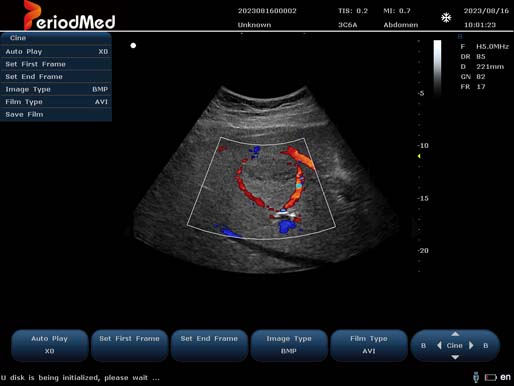Click exam preset Abdomen

point(401,25)
